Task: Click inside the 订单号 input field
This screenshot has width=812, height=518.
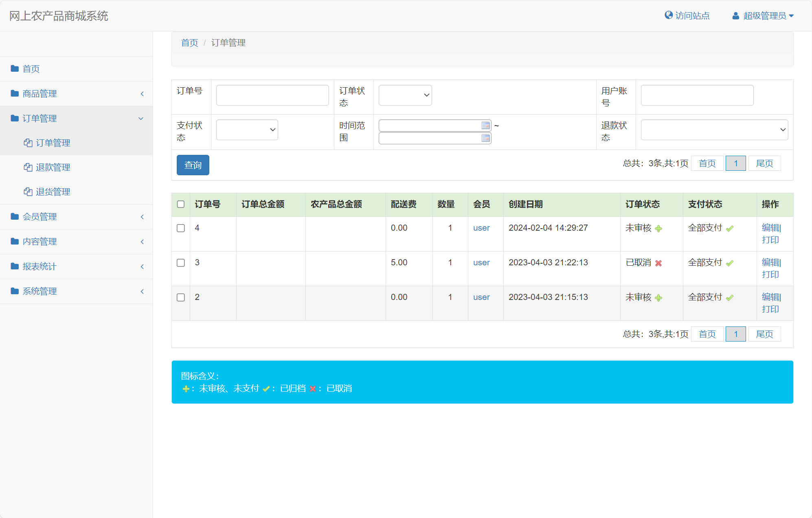Action: click(x=272, y=95)
